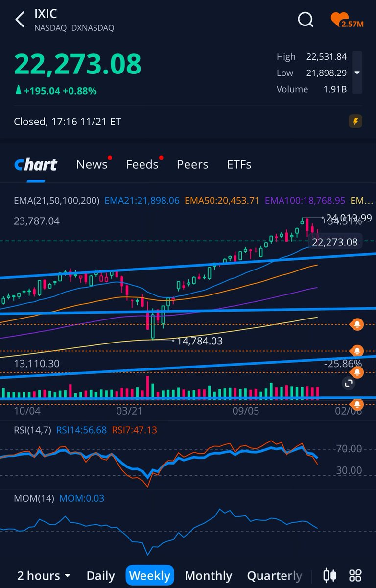Select the RSI7:47.13 value
Screen dimensions: 376x588
coord(134,430)
